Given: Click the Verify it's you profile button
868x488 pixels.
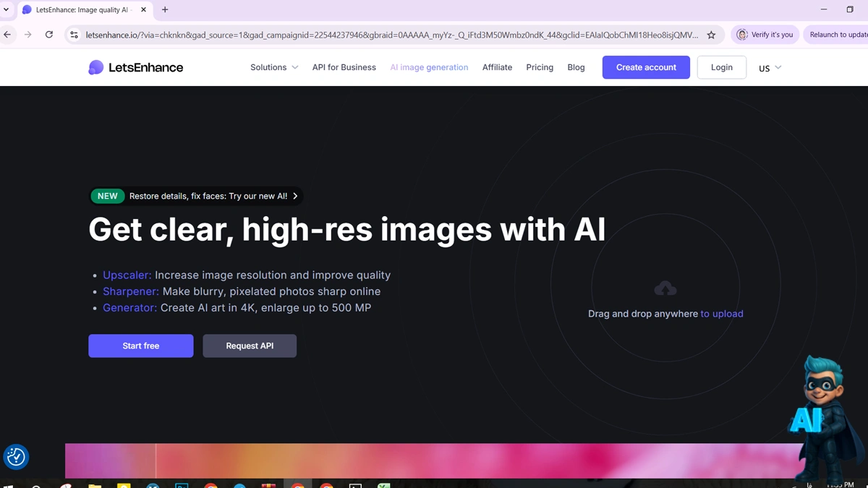Looking at the screenshot, I should tap(765, 35).
